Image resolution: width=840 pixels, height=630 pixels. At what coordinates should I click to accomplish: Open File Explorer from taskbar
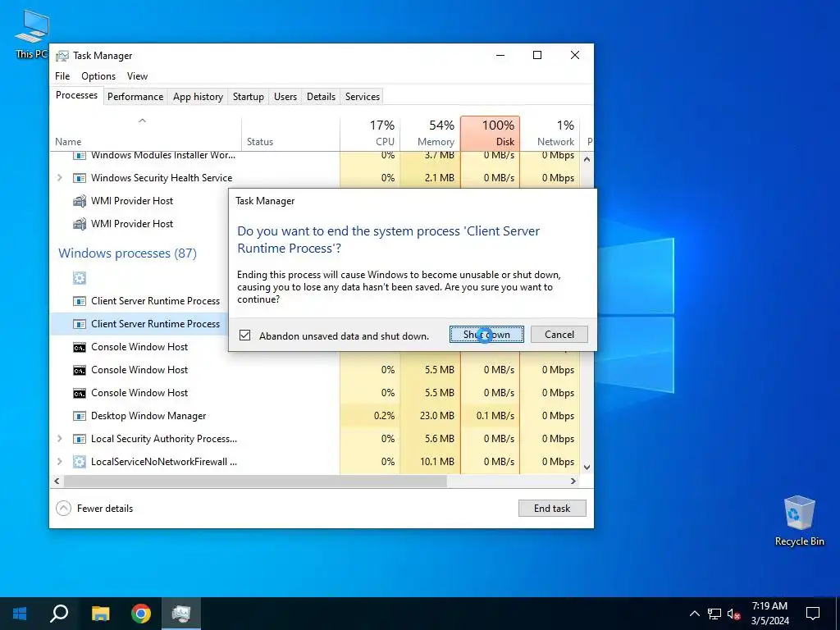coord(100,614)
